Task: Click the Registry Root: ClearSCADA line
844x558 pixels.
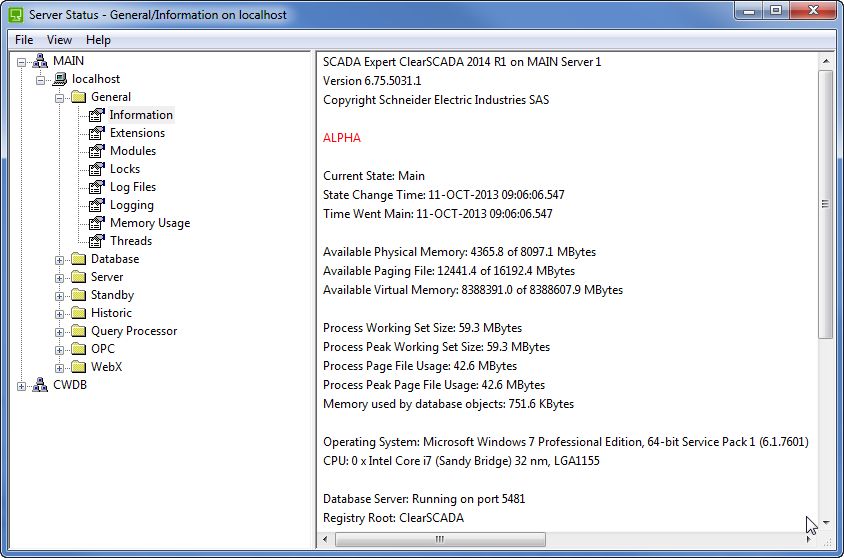Action: [393, 518]
